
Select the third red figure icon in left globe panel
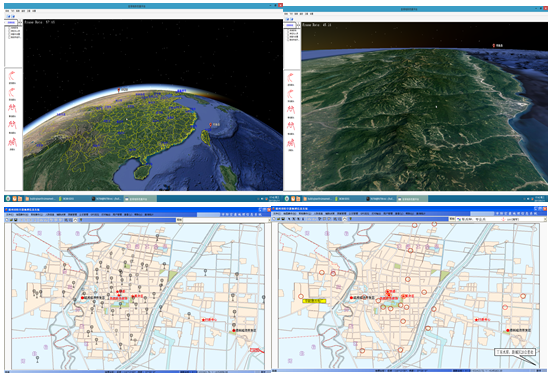pyautogui.click(x=12, y=108)
